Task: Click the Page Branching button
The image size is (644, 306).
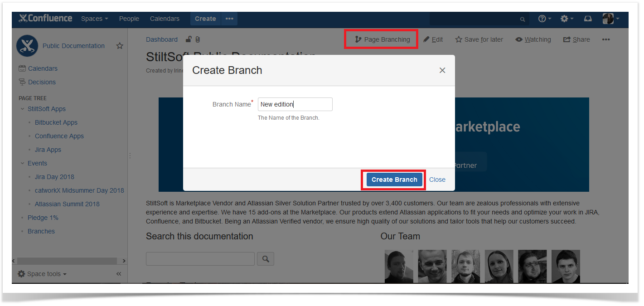Action: coord(382,39)
